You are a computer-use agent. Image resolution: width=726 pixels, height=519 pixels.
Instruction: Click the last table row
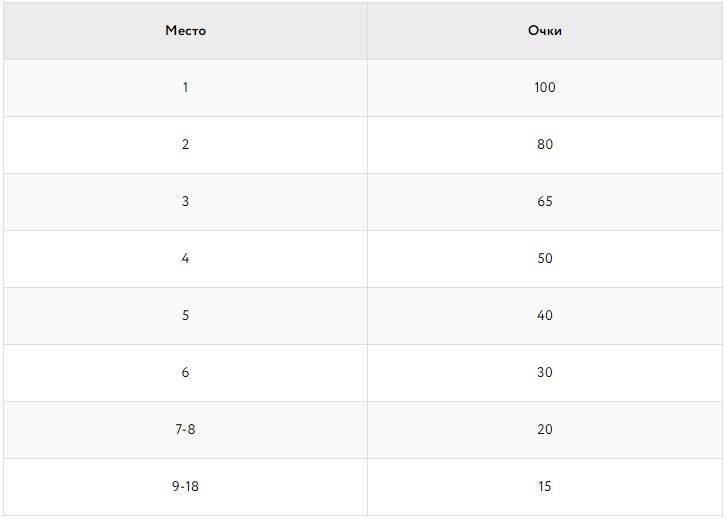point(364,487)
